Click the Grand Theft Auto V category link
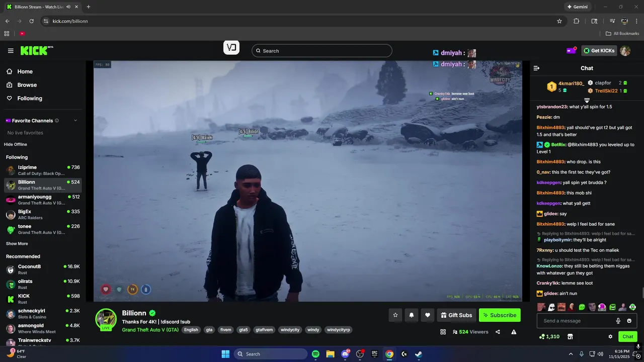The height and width of the screenshot is (362, 644). tap(150, 330)
